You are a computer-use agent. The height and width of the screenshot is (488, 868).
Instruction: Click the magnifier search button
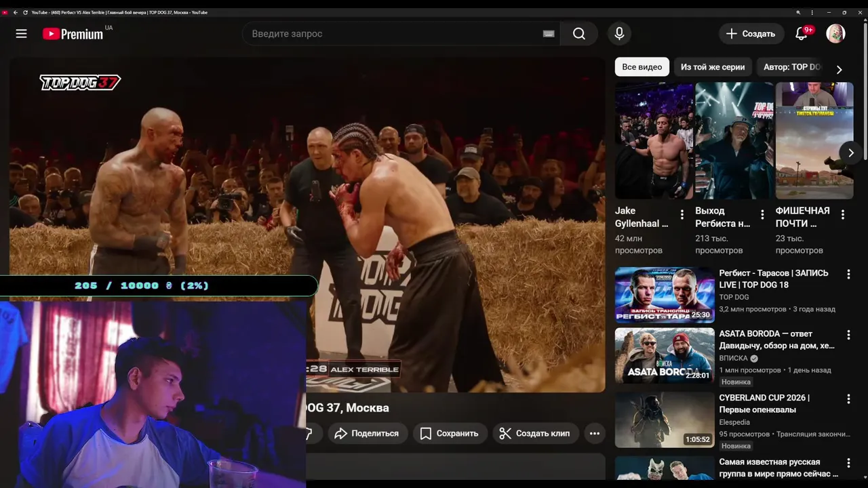tap(579, 34)
